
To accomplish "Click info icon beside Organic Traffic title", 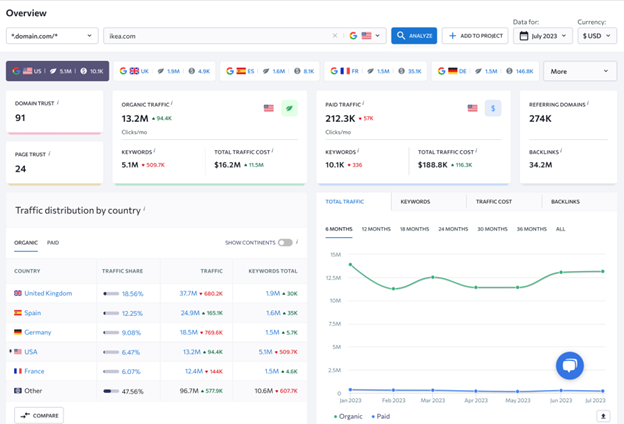I will [172, 103].
